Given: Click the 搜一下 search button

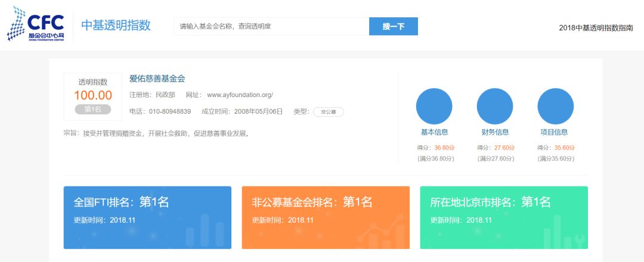Looking at the screenshot, I should (394, 26).
